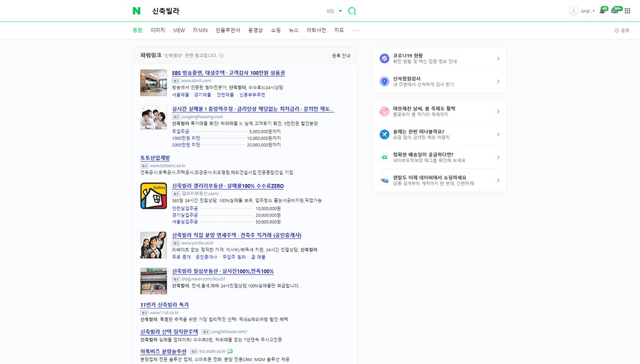The image size is (640, 364).
Task: Click the airplane icon for 올해는 한번 떠나볼까요
Action: pos(385,134)
